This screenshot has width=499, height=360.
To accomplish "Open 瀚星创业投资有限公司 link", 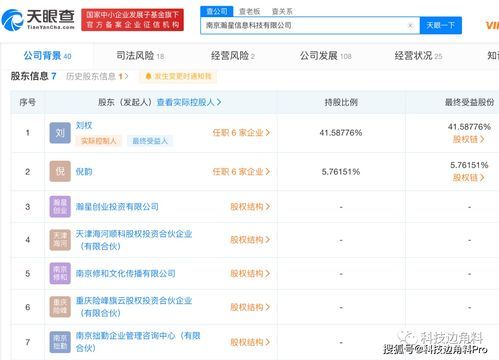I will coord(117,207).
